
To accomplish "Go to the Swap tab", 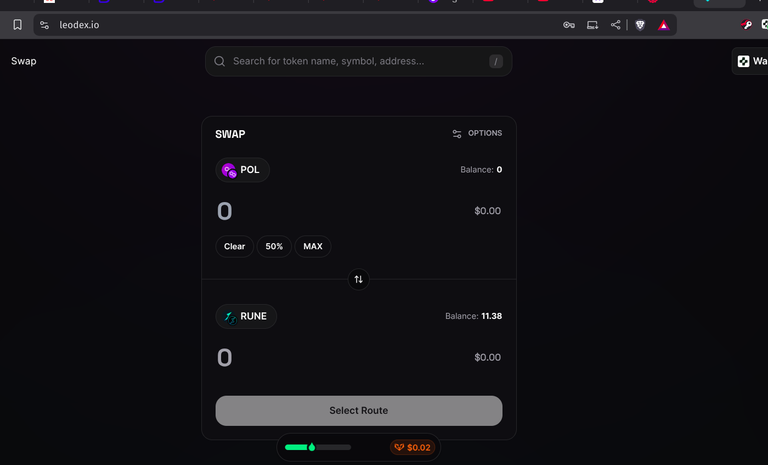I will pos(24,61).
